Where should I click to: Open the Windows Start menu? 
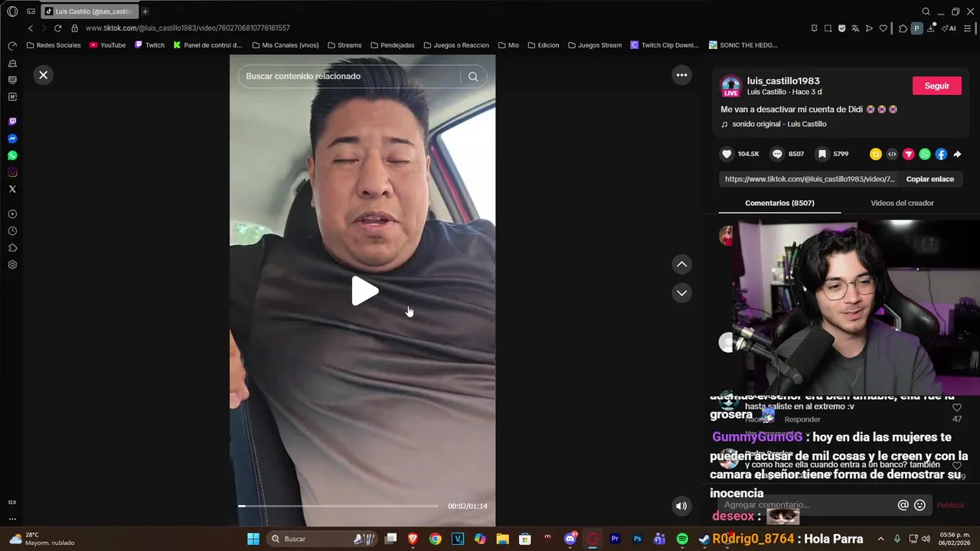[x=253, y=539]
